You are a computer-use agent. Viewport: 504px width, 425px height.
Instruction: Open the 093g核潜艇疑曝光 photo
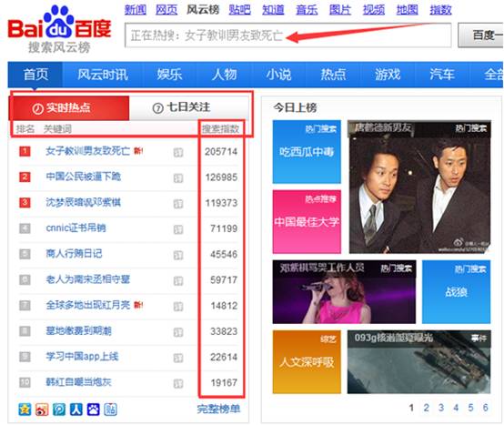[419, 362]
